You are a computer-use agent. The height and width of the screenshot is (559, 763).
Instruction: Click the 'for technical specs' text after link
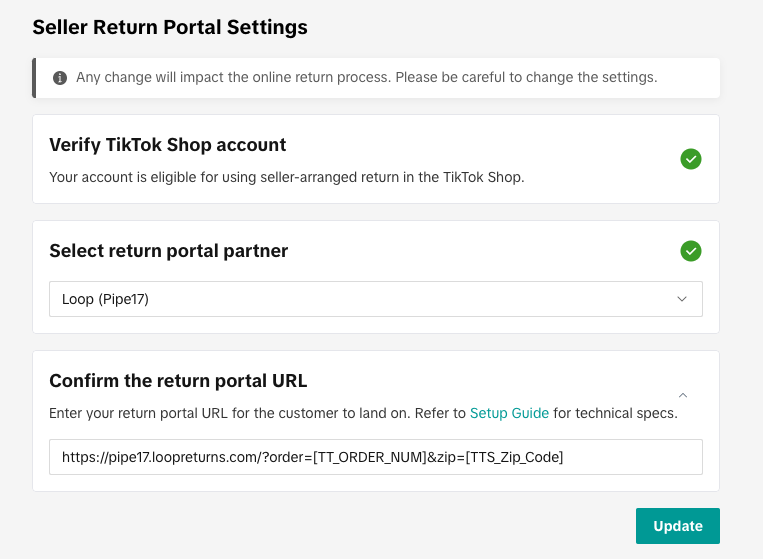pyautogui.click(x=615, y=413)
